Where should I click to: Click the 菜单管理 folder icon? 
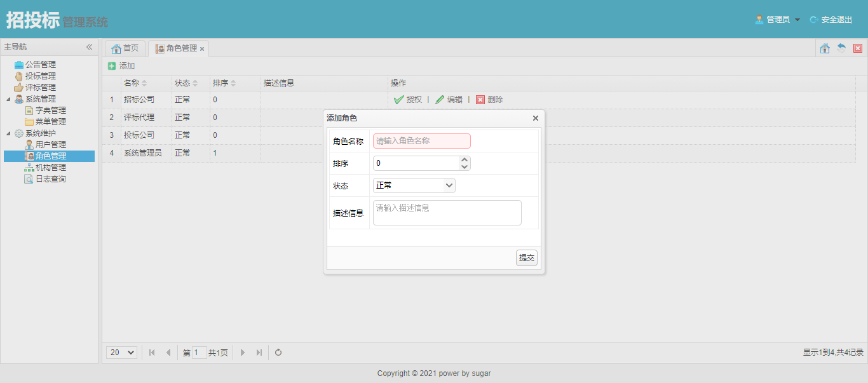pos(29,121)
